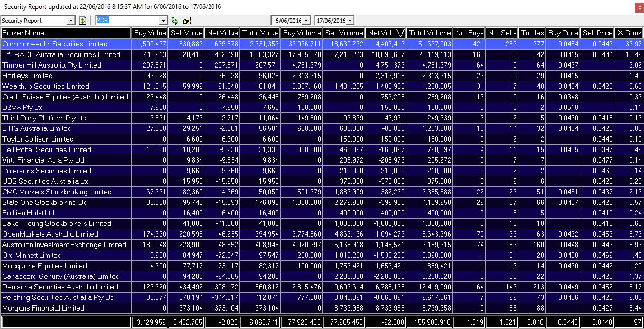Viewport: 644px width, 329px height.
Task: Click Net Volume cell -8,739,958 for Morgans
Action: [x=386, y=308]
